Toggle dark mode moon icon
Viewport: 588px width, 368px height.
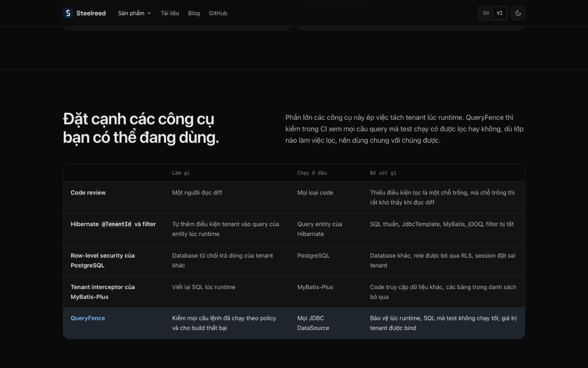tap(518, 13)
